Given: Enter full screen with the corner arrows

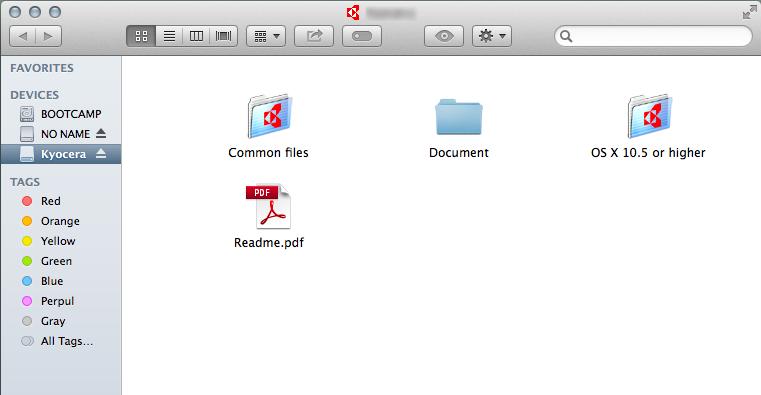Looking at the screenshot, I should [x=749, y=12].
